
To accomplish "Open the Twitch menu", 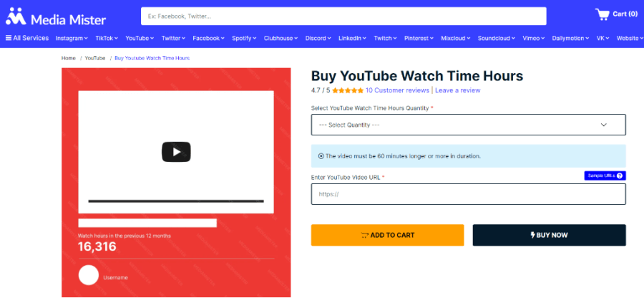I will (385, 38).
